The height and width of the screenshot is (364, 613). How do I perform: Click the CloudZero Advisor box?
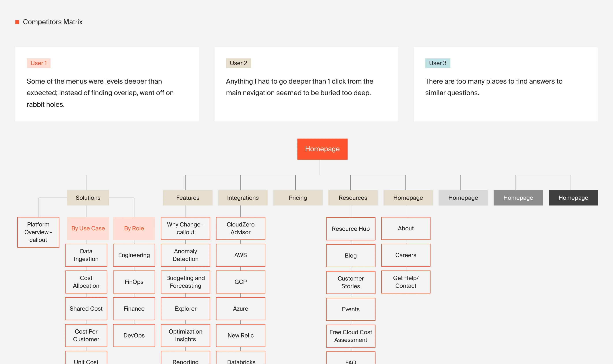(x=240, y=228)
